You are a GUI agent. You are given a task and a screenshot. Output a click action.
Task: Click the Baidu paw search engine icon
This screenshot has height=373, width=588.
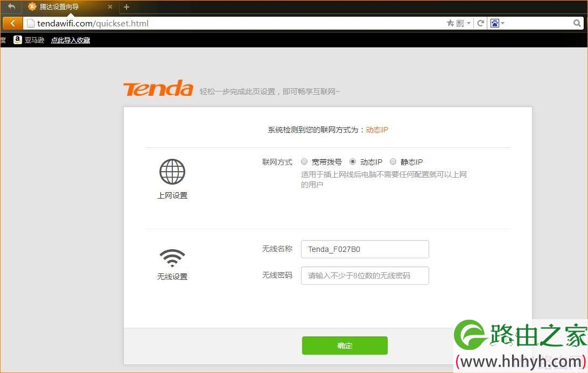(x=495, y=23)
